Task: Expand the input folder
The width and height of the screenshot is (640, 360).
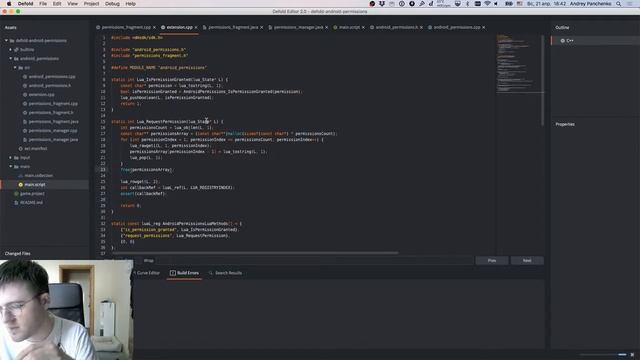Action: [11, 158]
